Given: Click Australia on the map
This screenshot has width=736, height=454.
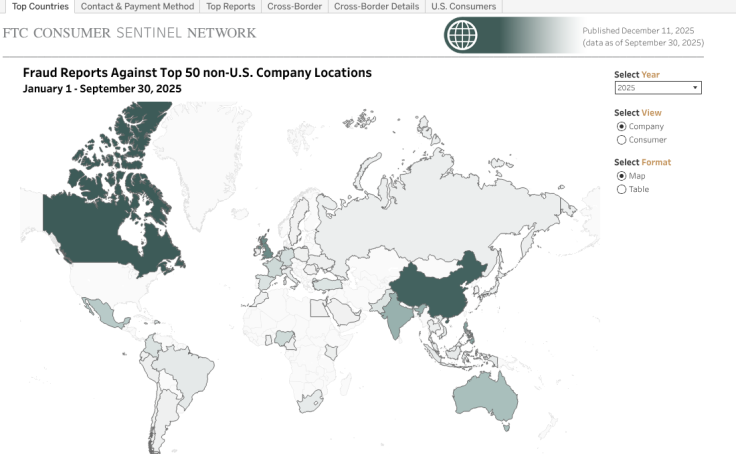Looking at the screenshot, I should (x=486, y=399).
